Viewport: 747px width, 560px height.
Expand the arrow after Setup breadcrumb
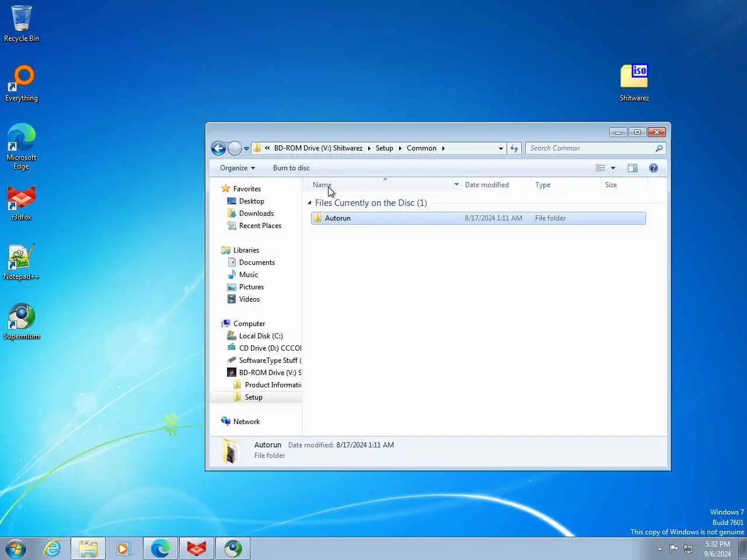(400, 148)
